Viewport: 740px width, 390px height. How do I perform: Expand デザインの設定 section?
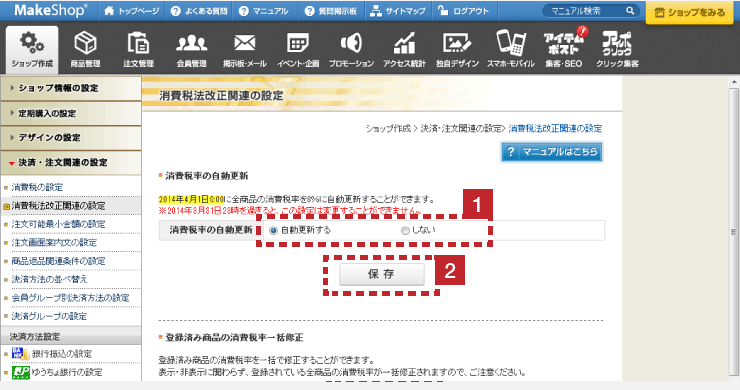click(71, 138)
